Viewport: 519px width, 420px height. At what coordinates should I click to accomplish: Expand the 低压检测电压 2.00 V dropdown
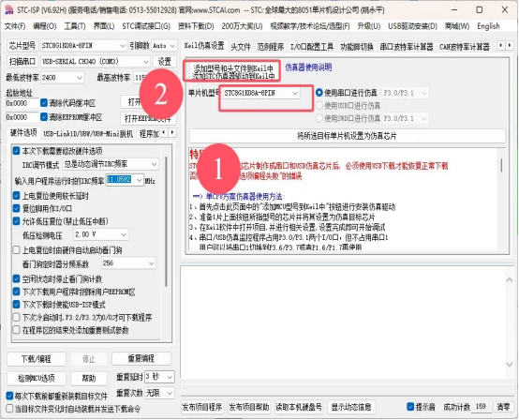[x=100, y=234]
